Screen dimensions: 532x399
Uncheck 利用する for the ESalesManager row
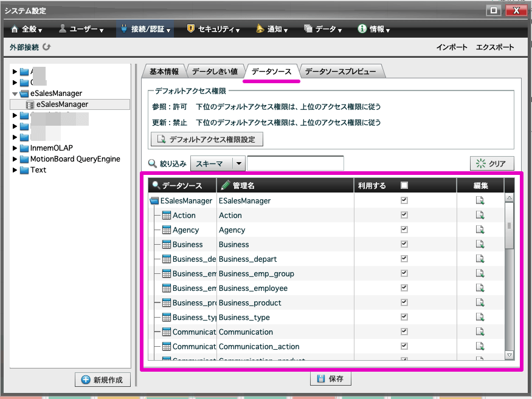coord(404,200)
